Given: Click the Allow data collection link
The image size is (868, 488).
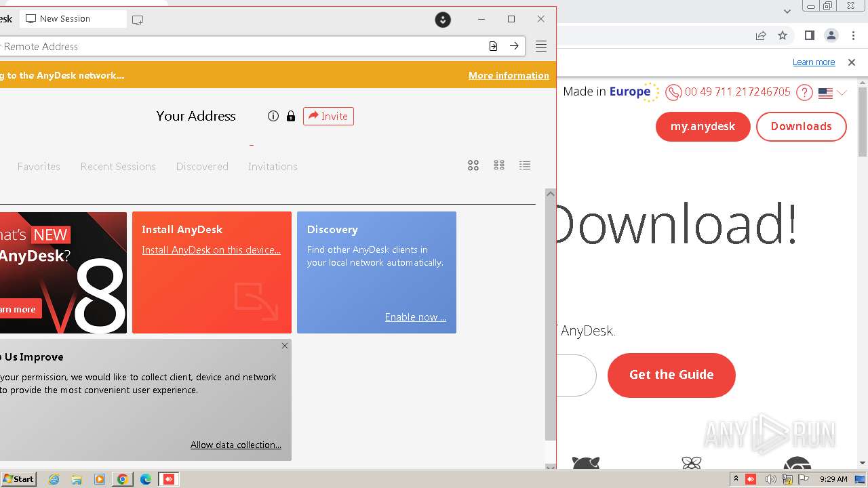Looking at the screenshot, I should 236,445.
